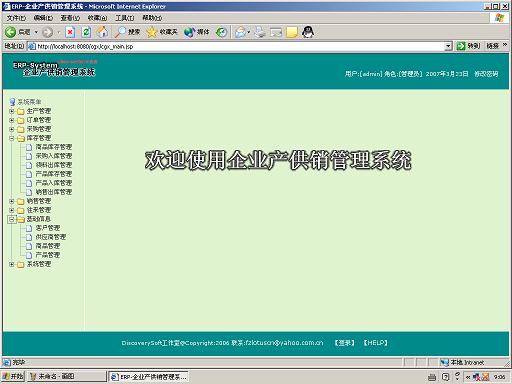Open the 文件 menu

pyautogui.click(x=16, y=18)
